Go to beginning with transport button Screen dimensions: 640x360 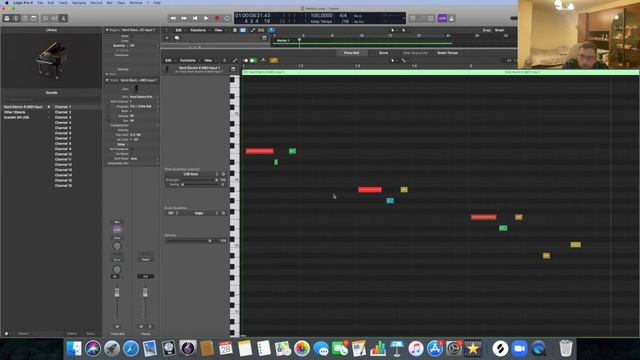[x=195, y=18]
